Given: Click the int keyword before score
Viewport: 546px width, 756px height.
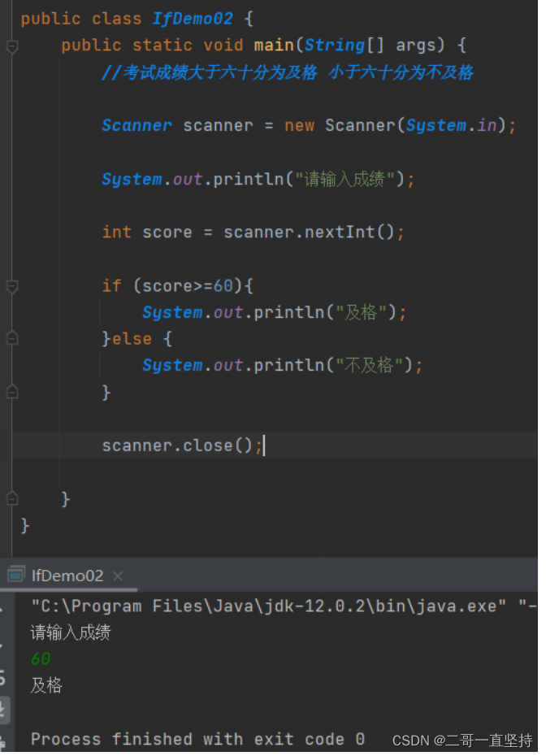Looking at the screenshot, I should (117, 232).
